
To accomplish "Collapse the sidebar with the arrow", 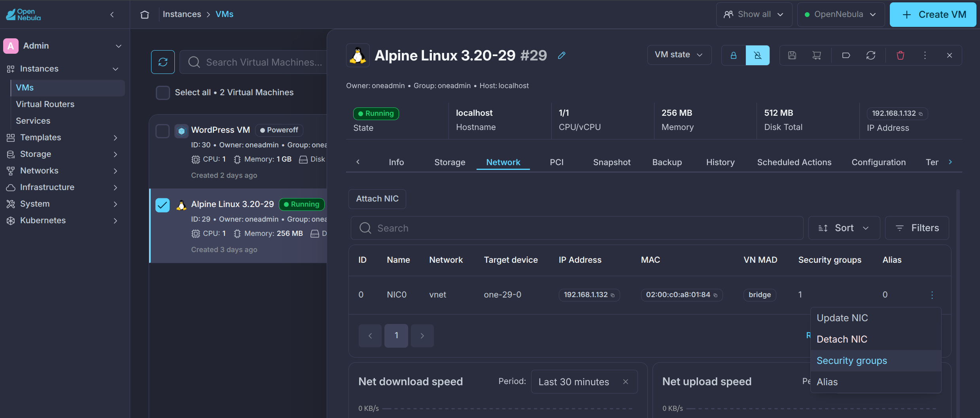I will (112, 15).
